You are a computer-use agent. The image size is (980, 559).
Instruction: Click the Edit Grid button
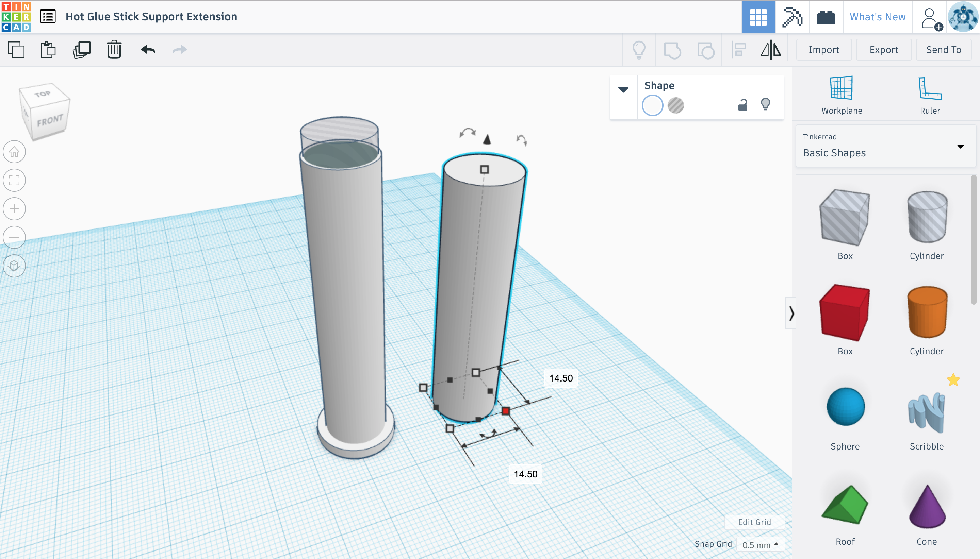coord(754,522)
